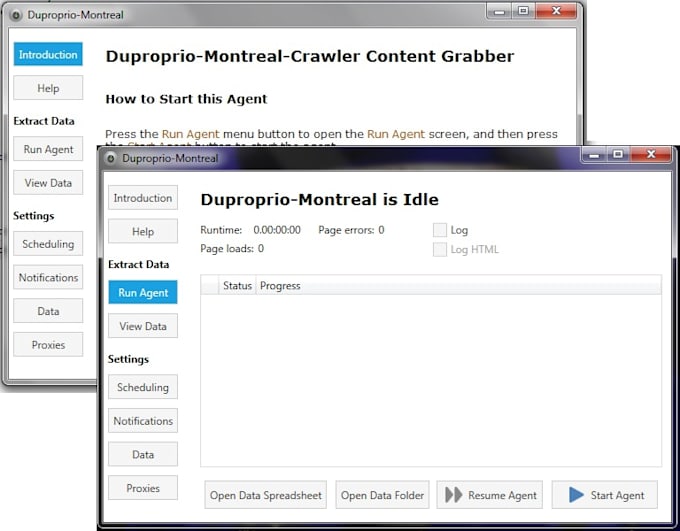Click the 'Duproprio-Montreal is Idle' heading
680x531 pixels.
[x=319, y=200]
